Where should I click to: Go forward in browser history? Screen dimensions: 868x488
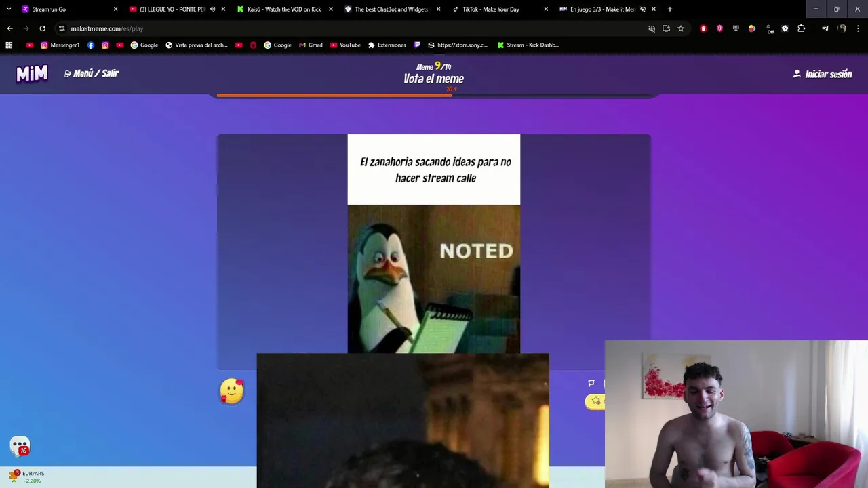point(26,28)
